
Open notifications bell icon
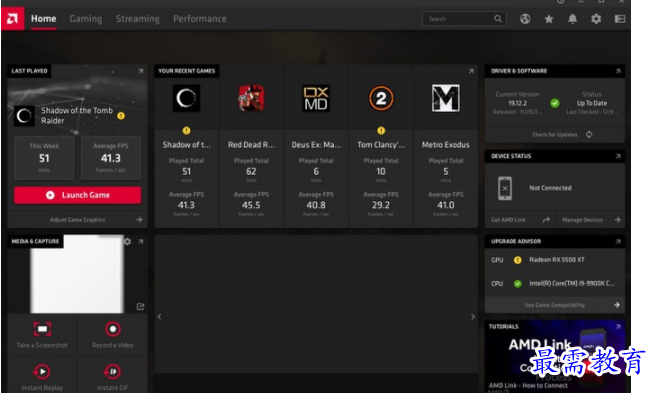point(573,19)
